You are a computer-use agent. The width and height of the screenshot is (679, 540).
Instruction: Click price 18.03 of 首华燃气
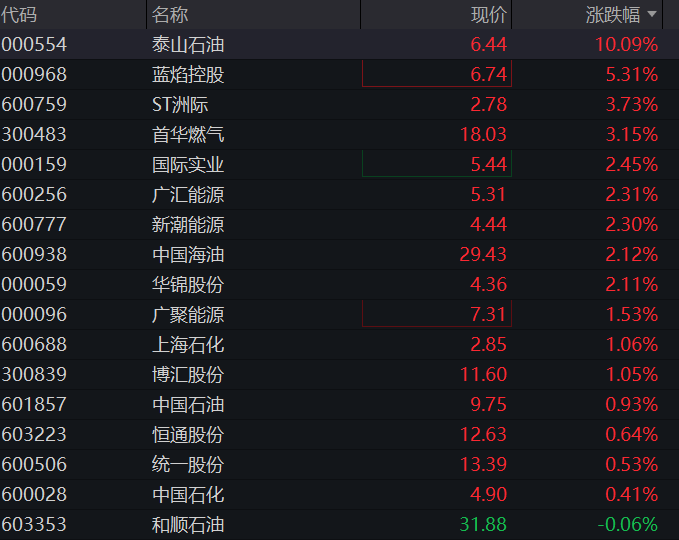pos(483,134)
